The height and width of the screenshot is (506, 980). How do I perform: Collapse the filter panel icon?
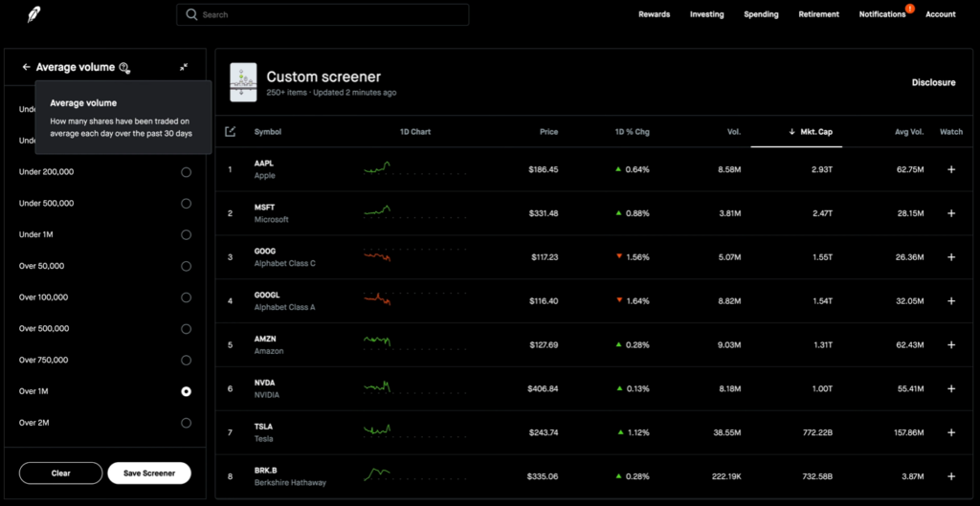(184, 67)
